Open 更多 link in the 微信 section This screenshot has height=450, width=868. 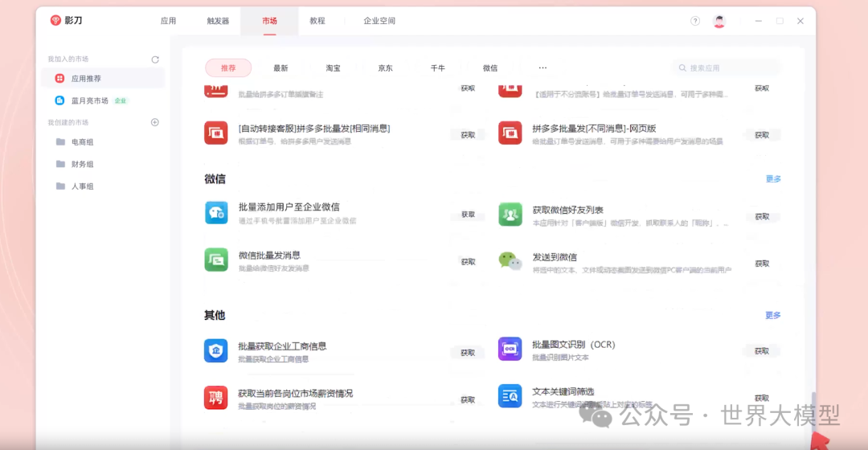773,178
